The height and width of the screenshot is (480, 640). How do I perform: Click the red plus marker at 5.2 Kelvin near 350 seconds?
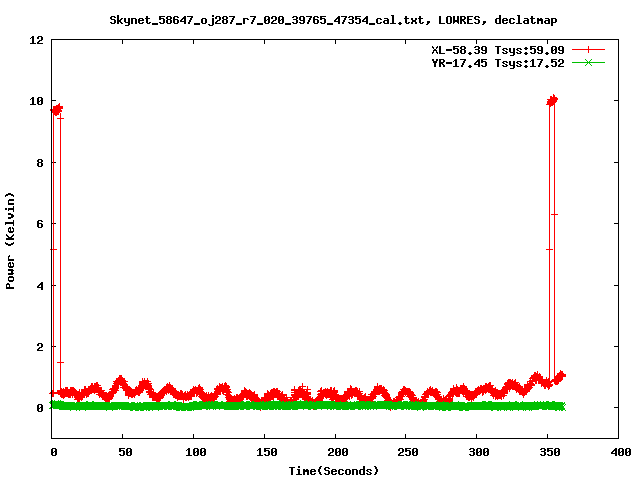click(x=549, y=249)
